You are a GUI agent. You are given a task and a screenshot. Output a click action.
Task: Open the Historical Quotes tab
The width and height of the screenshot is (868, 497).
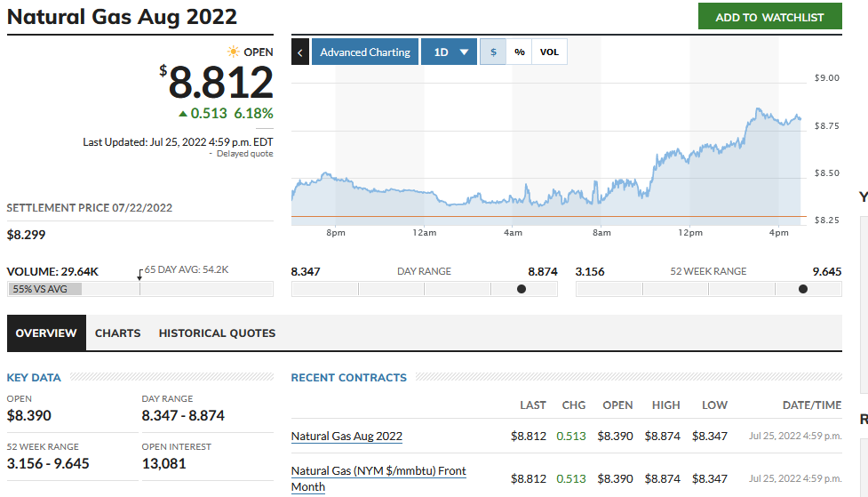coord(217,333)
